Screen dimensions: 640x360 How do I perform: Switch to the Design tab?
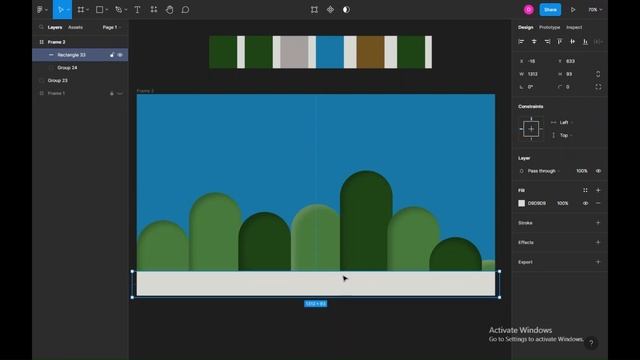[526, 27]
